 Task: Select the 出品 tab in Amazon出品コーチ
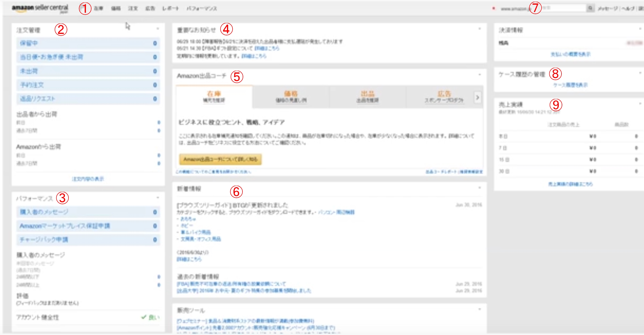click(367, 97)
